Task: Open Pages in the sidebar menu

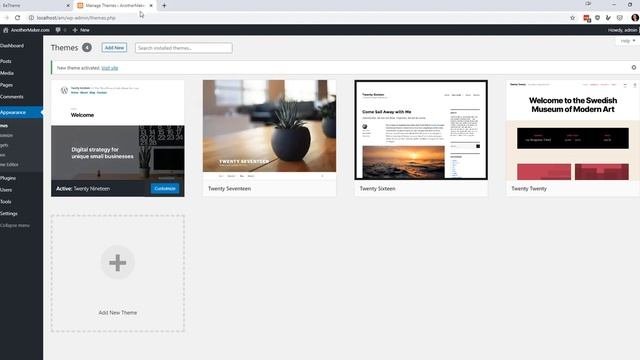Action: click(x=7, y=85)
